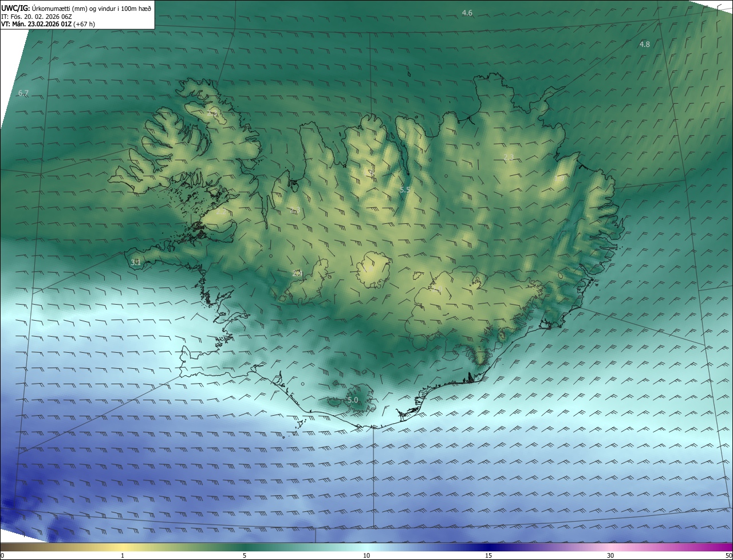Click the 2.4 value on the map
733x560 pixels.
coord(297,274)
